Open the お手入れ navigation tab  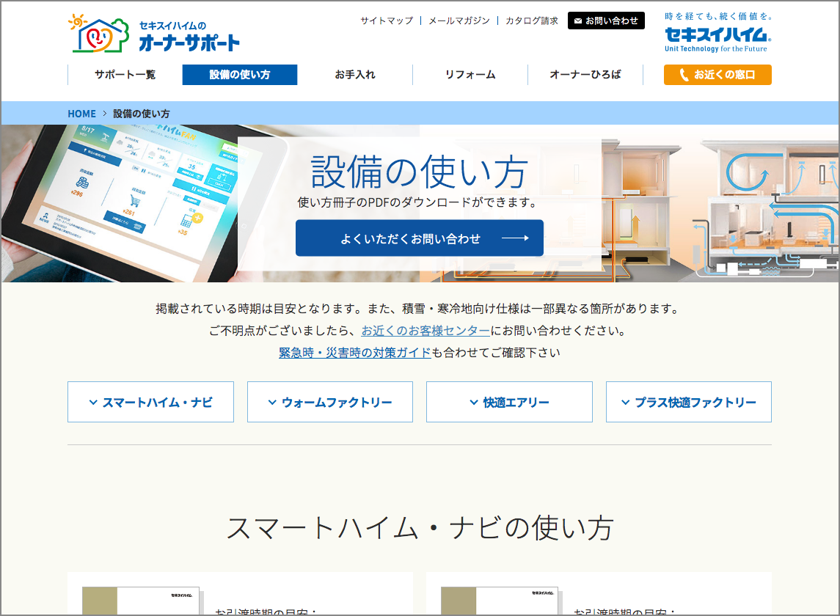point(354,75)
